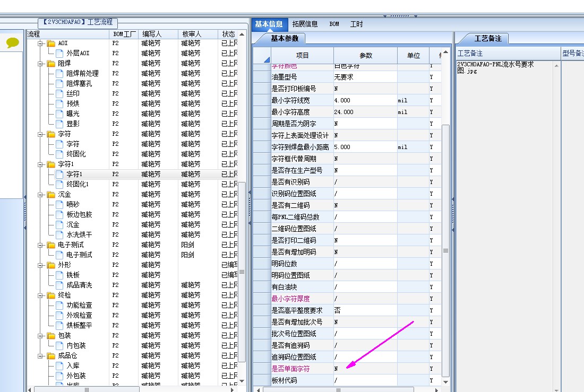Click the AOI folder icon
The width and height of the screenshot is (584, 392).
[x=51, y=43]
